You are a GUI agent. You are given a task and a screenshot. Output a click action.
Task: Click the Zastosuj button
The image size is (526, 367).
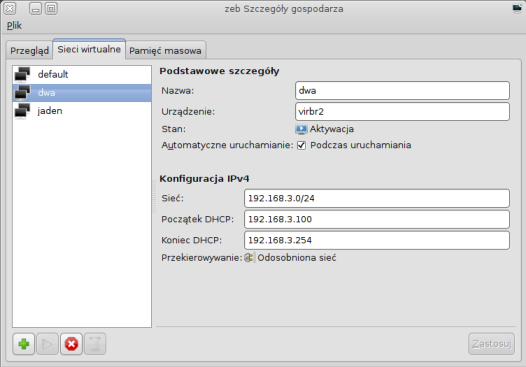click(x=491, y=344)
